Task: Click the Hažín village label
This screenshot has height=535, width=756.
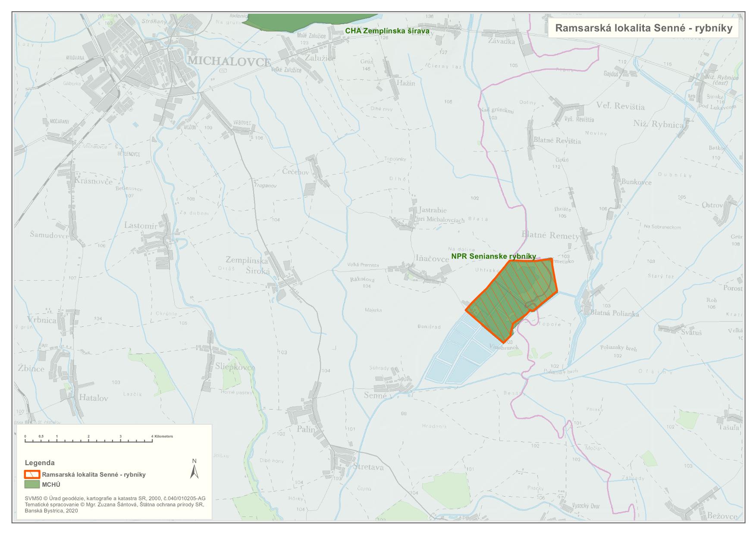Action: 405,83
